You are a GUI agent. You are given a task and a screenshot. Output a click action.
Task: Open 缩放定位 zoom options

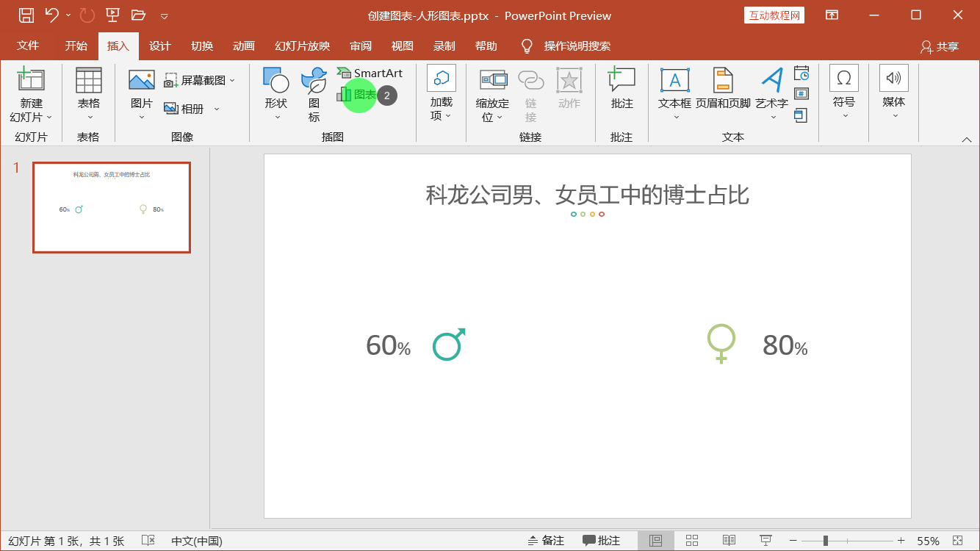[x=492, y=95]
